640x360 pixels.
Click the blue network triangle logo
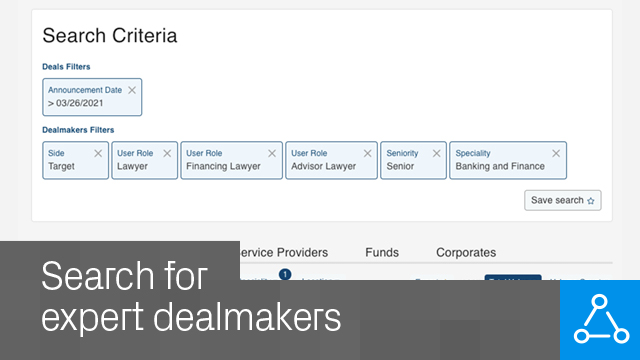click(600, 320)
